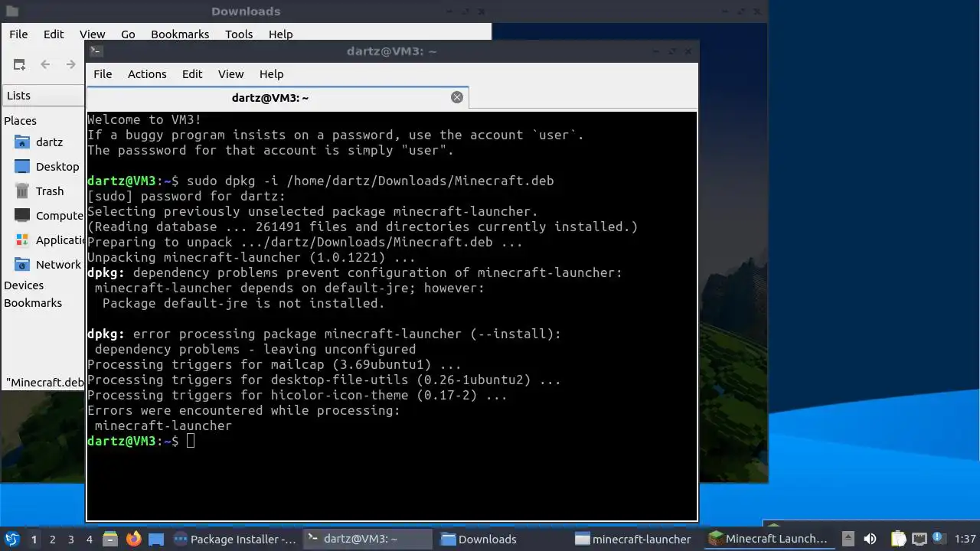This screenshot has width=980, height=551.
Task: Click the "Minecraft.deb" status bar text
Action: [45, 383]
